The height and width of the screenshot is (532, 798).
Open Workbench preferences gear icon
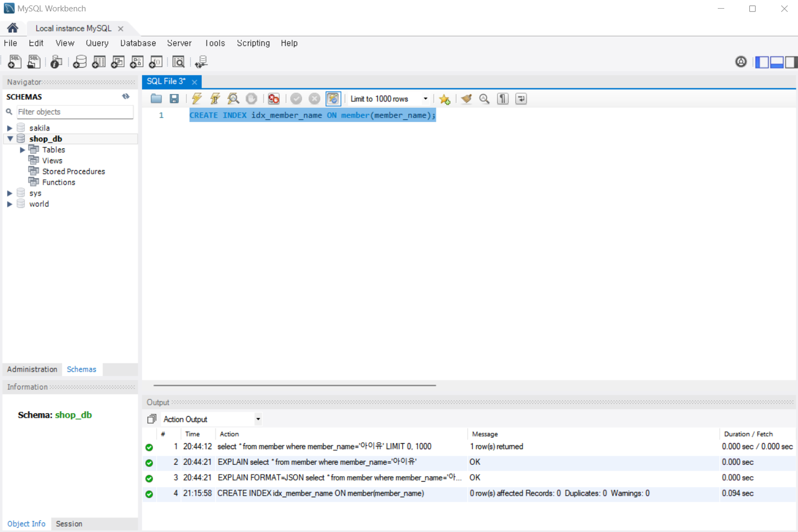coord(741,62)
